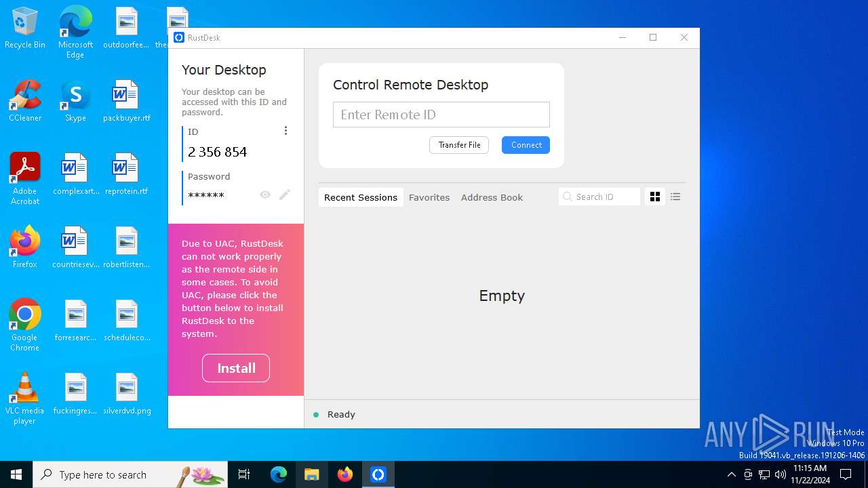Select the forresearc image file
The height and width of the screenshot is (488, 868).
click(x=75, y=321)
